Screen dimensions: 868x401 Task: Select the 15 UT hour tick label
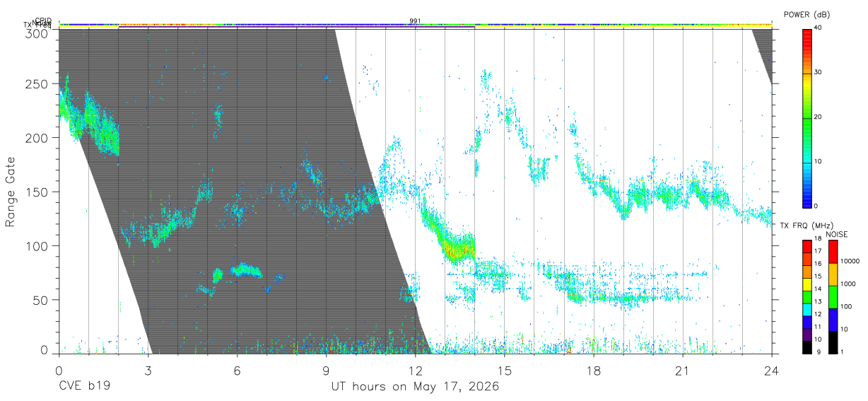[x=504, y=371]
